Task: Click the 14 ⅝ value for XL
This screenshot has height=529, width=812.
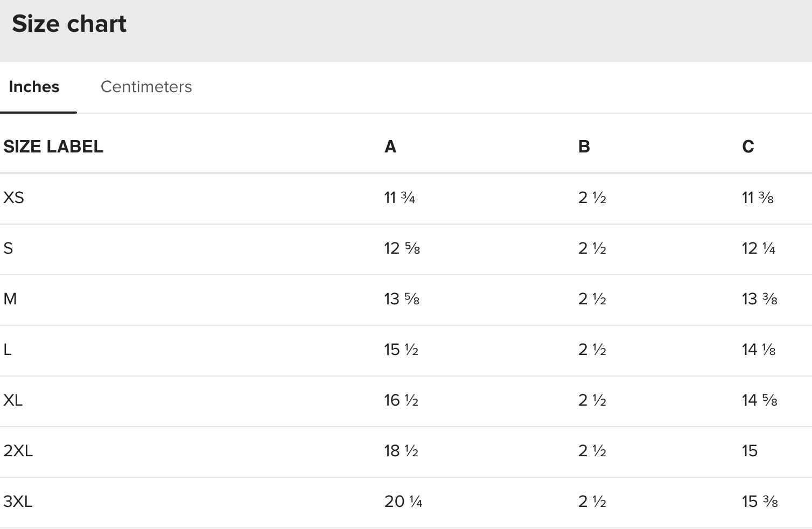Action: point(759,400)
